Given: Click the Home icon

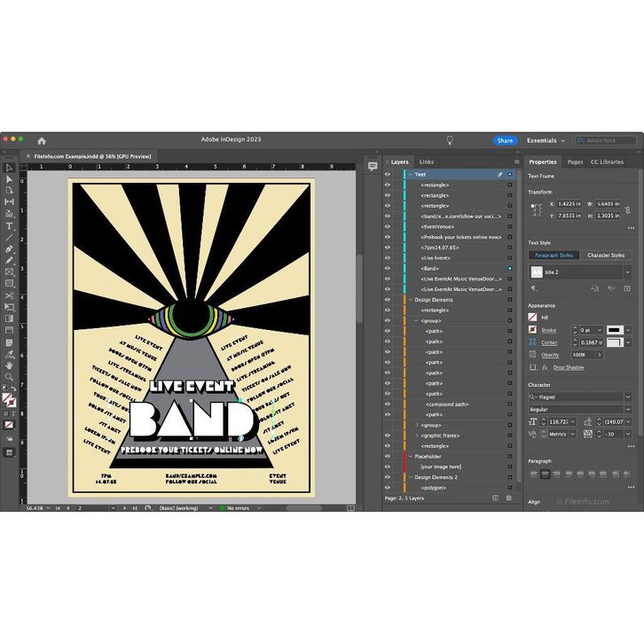Looking at the screenshot, I should 41,140.
